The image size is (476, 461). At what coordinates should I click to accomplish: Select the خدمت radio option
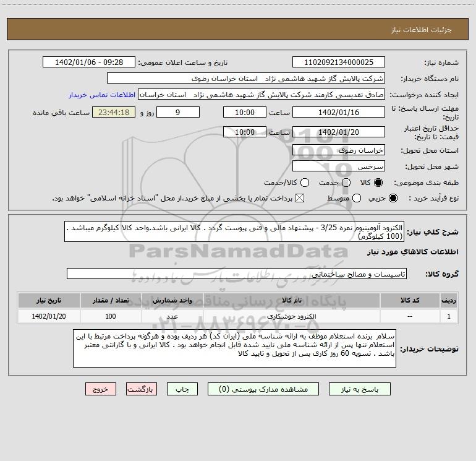(346, 183)
